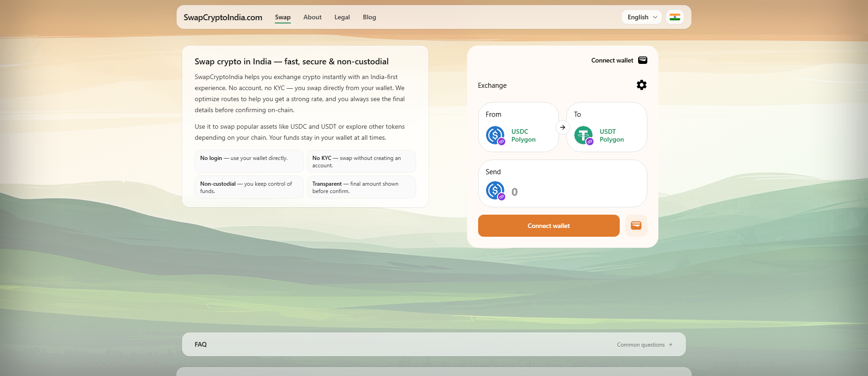Click the SwapCryptoIndia.com logo
This screenshot has height=376, width=868.
223,17
